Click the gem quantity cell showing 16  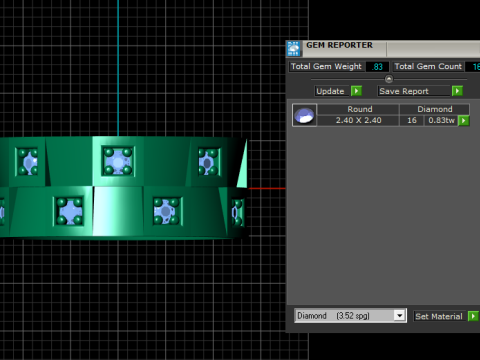pos(412,120)
